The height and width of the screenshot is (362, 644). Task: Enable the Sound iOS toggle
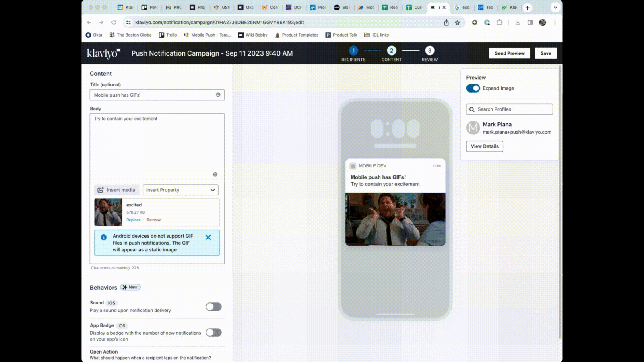click(214, 307)
